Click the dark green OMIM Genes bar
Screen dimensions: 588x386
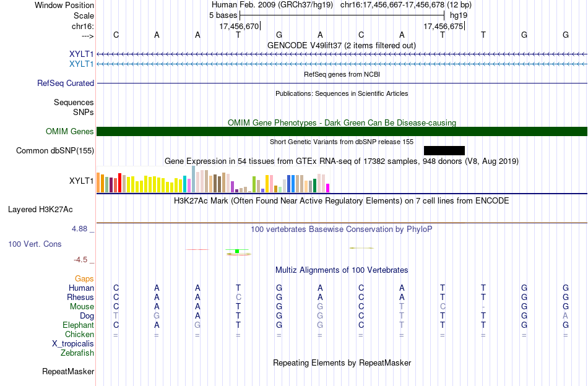click(342, 132)
